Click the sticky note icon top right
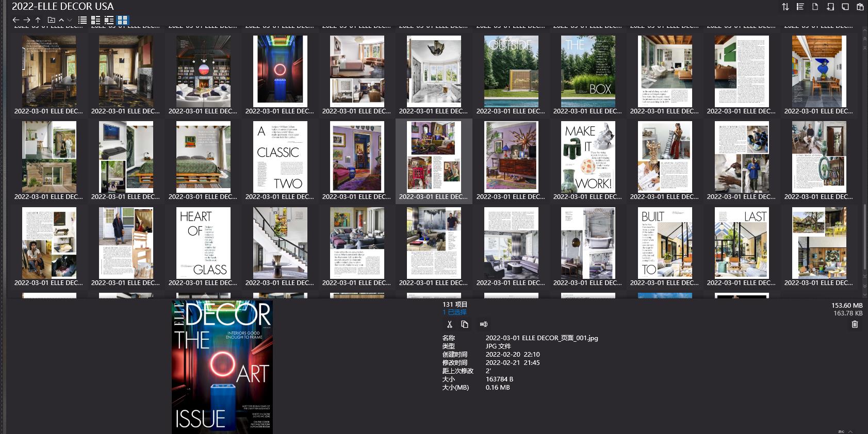This screenshot has width=868, height=434. [845, 7]
